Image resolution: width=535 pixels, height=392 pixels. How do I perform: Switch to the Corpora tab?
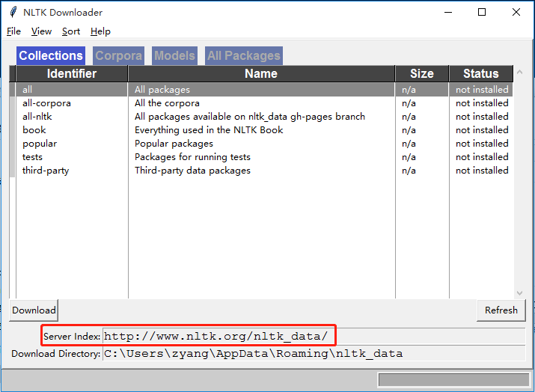click(x=118, y=55)
